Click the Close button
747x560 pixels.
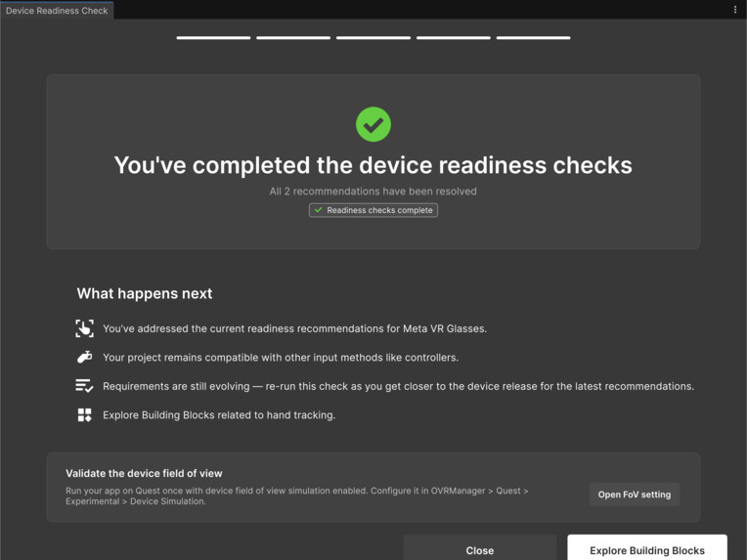[x=480, y=549]
